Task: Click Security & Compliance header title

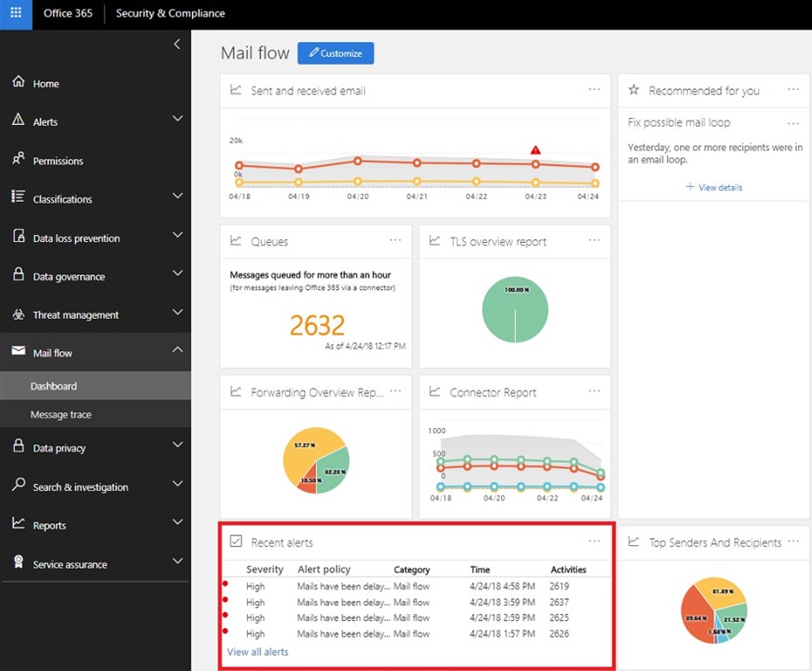Action: point(170,13)
